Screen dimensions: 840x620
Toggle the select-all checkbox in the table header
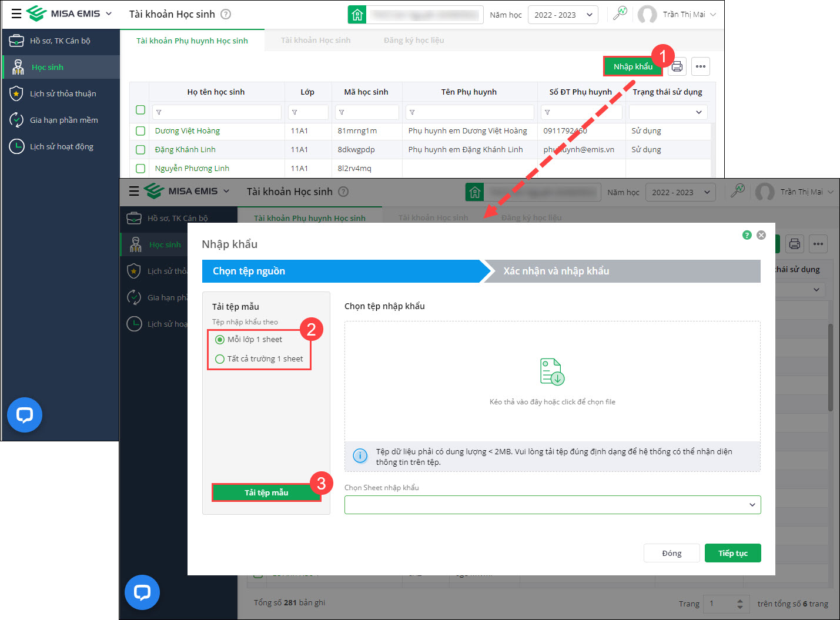(x=140, y=110)
